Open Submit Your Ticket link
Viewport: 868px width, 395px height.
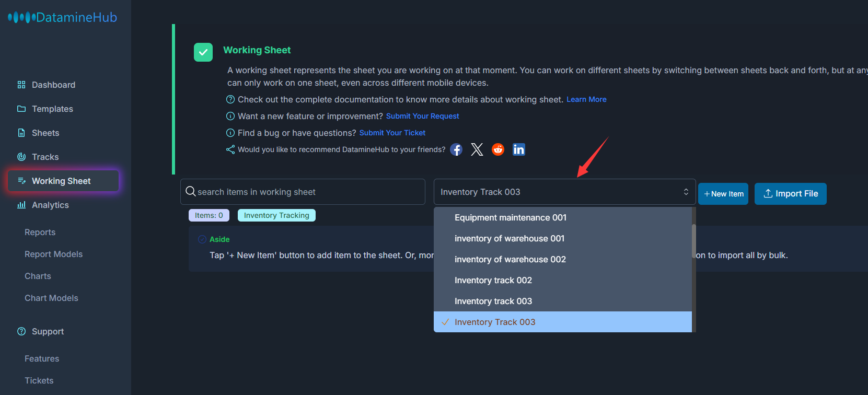tap(392, 133)
